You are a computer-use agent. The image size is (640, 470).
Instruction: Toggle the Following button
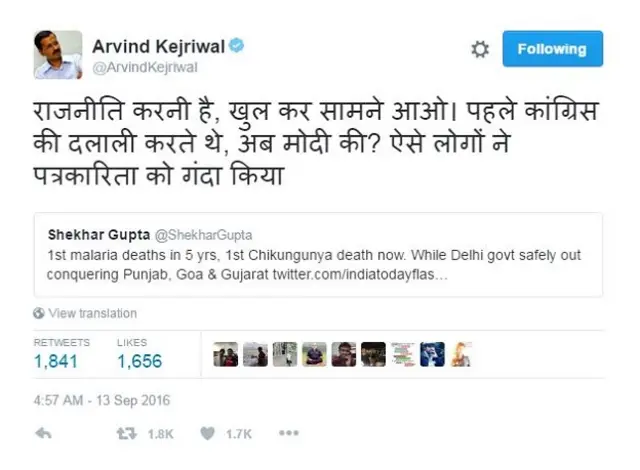552,49
